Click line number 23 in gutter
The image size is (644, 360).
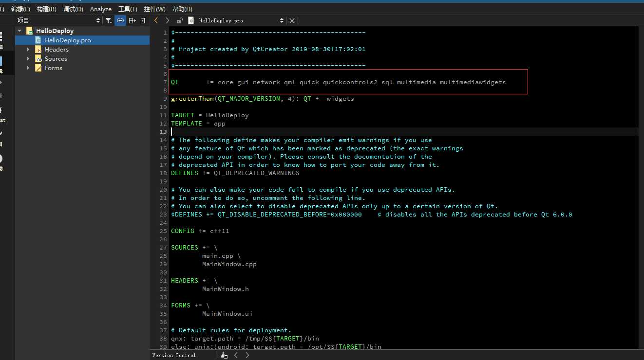[163, 215]
